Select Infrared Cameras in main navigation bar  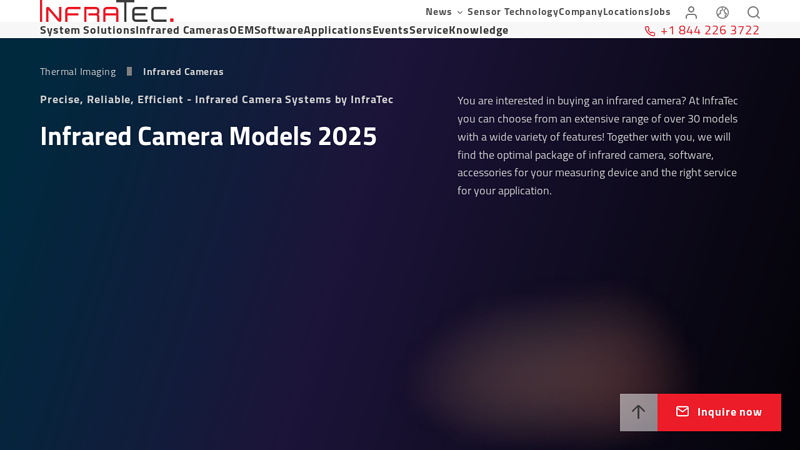click(x=182, y=30)
